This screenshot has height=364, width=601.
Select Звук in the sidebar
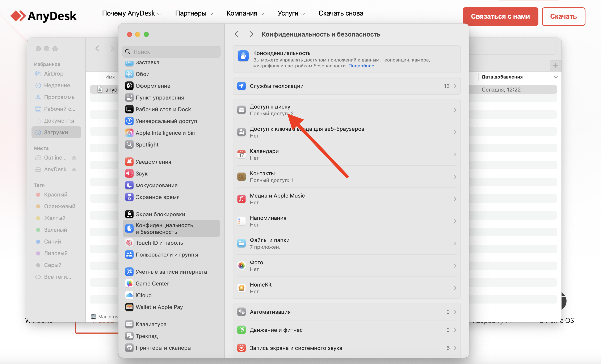click(x=172, y=173)
